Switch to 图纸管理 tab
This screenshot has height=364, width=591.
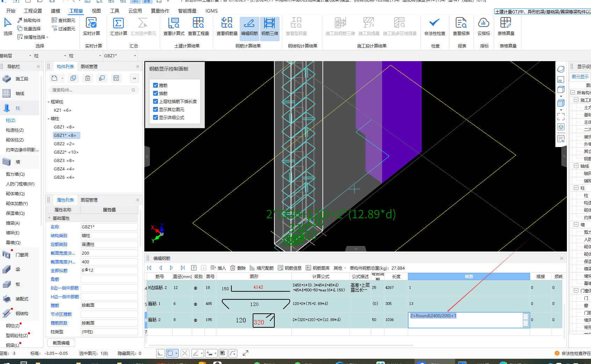(x=89, y=66)
